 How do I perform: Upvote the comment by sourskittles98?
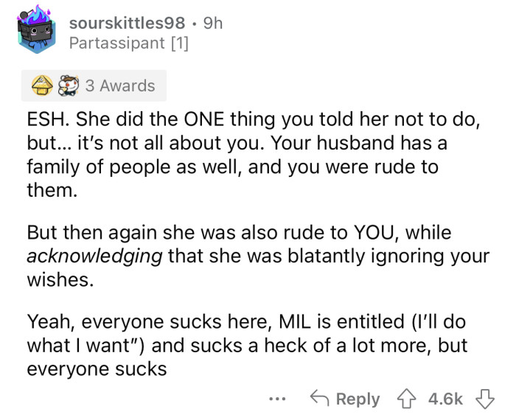coord(404,399)
